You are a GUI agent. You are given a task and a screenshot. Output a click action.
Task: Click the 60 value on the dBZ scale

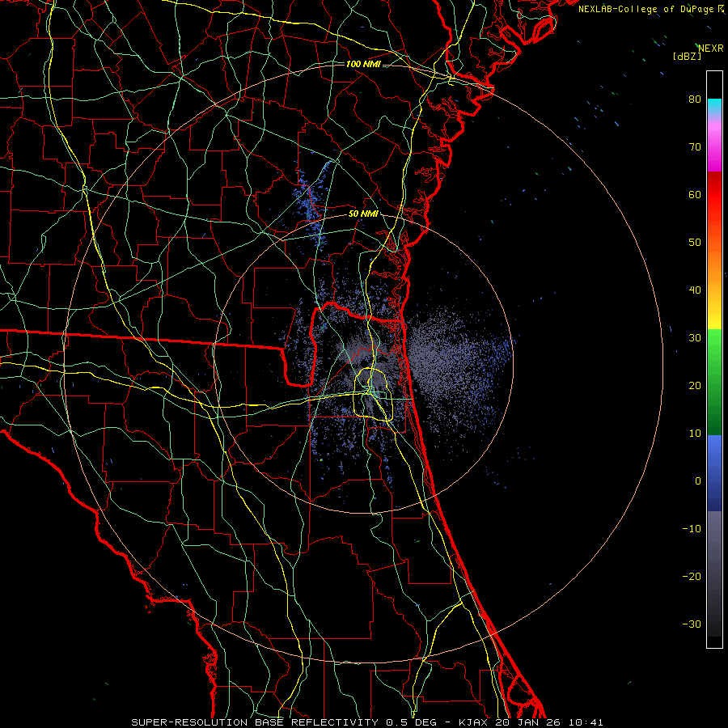tap(695, 194)
